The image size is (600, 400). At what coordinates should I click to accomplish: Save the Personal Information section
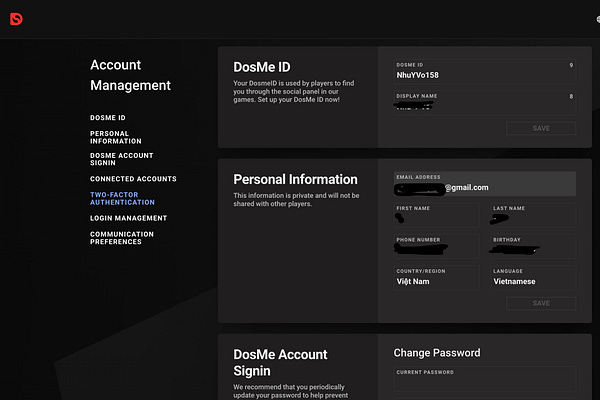pyautogui.click(x=541, y=303)
